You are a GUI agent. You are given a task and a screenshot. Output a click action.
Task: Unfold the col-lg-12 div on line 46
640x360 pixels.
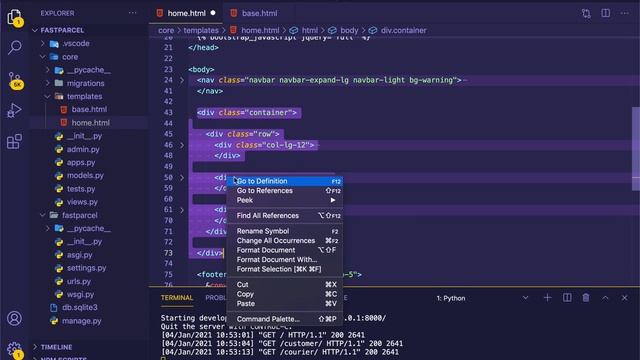(182, 145)
